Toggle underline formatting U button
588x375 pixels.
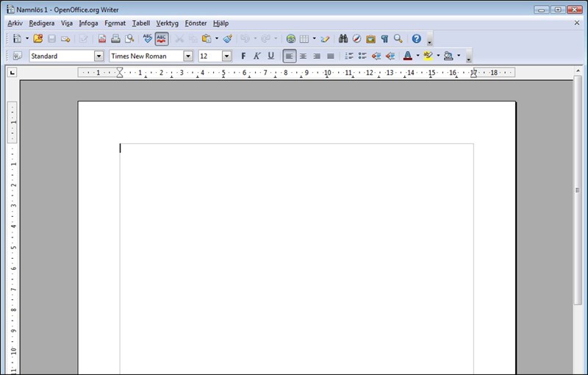[x=270, y=56]
